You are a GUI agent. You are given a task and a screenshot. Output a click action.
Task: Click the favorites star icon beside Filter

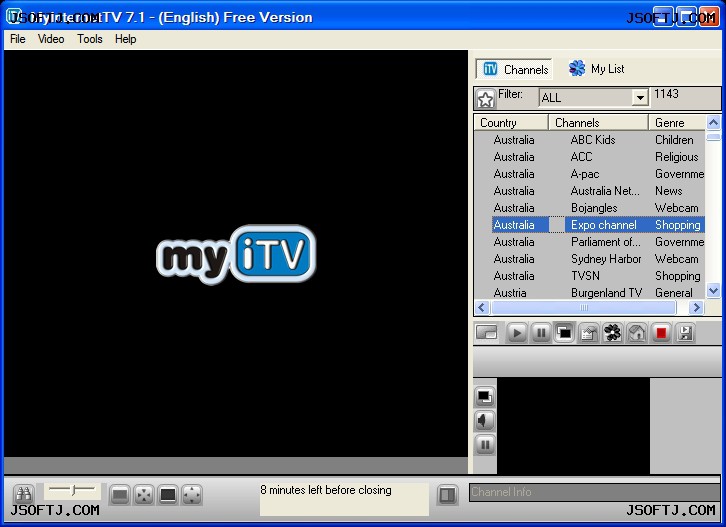(x=485, y=99)
